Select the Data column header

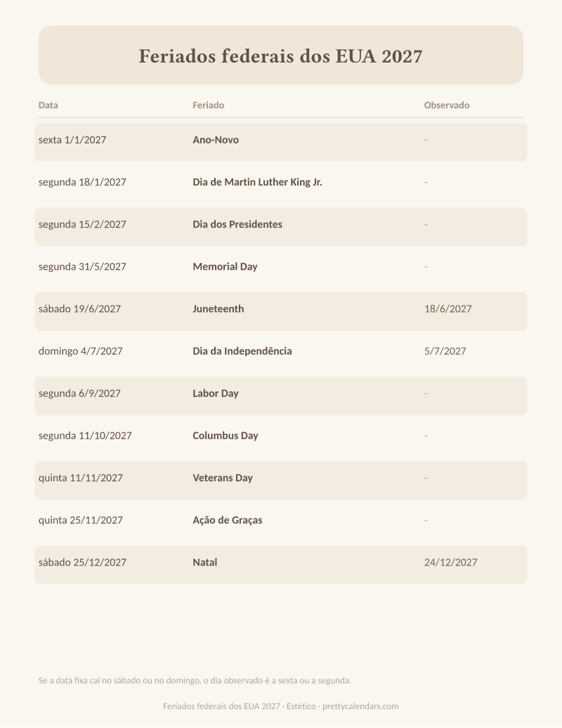click(x=48, y=105)
